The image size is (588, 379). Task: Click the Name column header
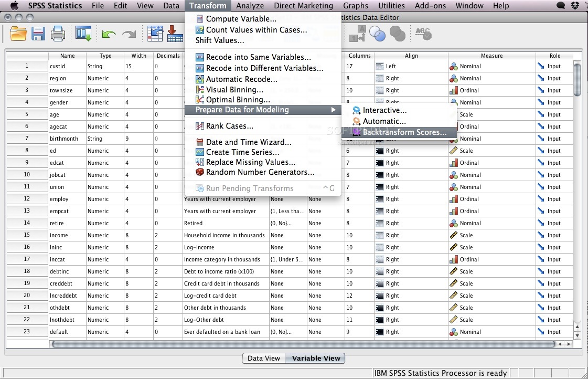(68, 56)
